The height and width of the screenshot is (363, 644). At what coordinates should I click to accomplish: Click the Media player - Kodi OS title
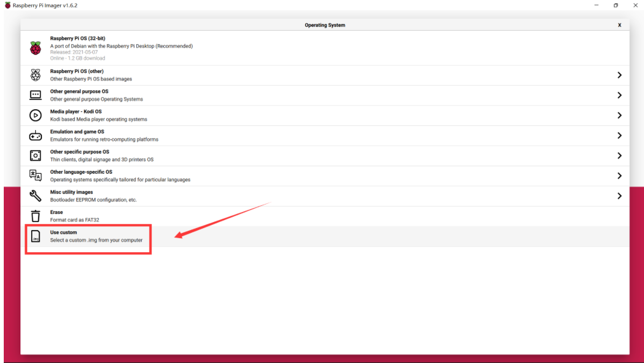(76, 111)
